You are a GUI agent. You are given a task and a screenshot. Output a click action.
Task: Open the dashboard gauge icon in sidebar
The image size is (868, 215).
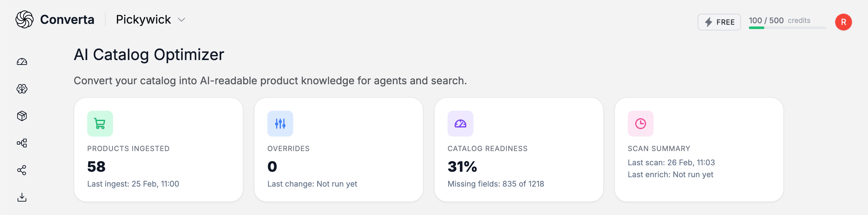tap(22, 61)
